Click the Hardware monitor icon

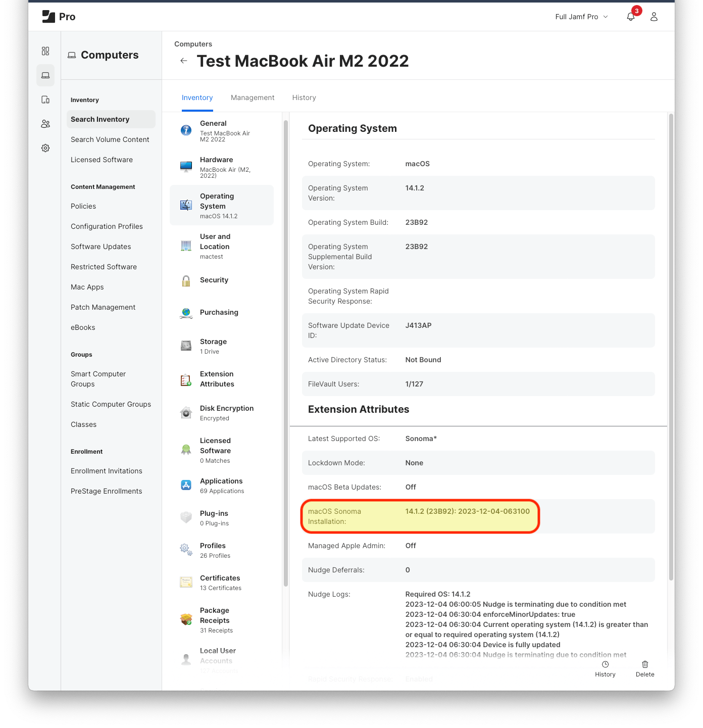[186, 167]
